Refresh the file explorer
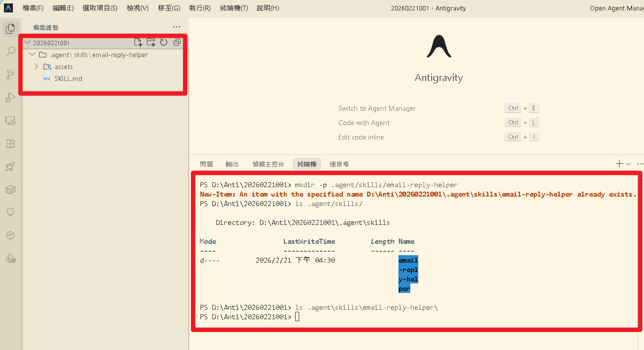Screen dimensions: 644x350 (x=164, y=43)
